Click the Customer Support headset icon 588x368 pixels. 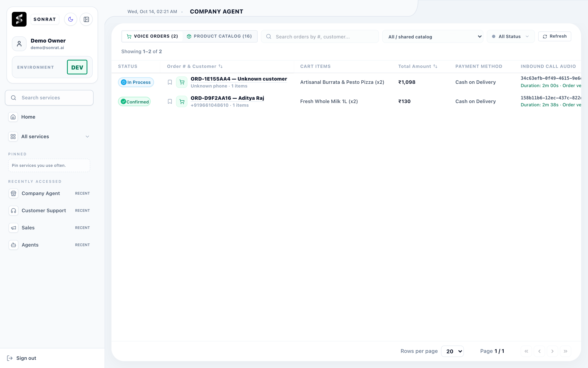13,211
